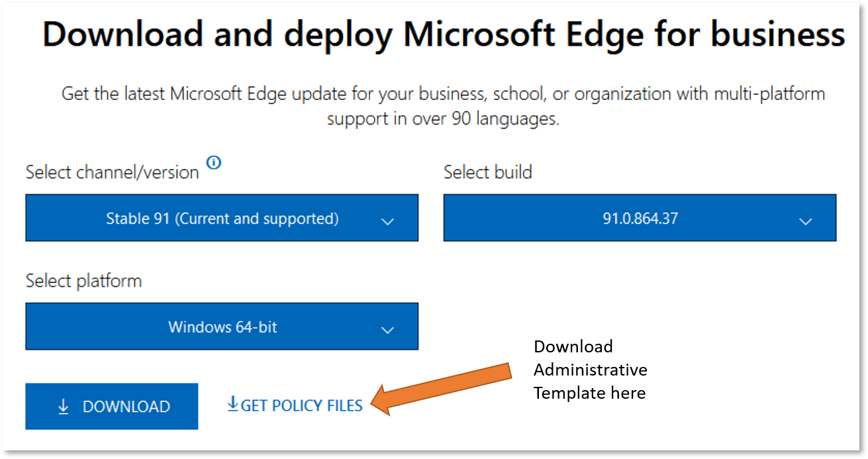The height and width of the screenshot is (459, 868).
Task: Click the Select build label text
Action: coord(487,172)
